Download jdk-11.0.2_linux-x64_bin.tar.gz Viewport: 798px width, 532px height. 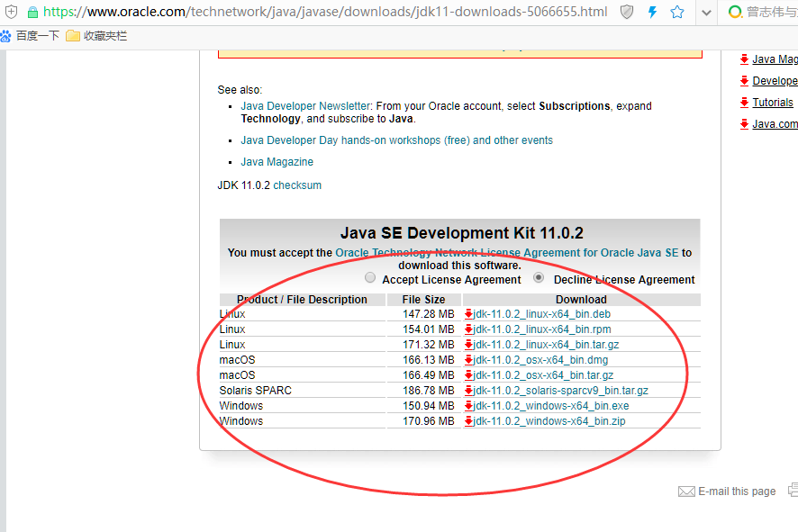546,345
